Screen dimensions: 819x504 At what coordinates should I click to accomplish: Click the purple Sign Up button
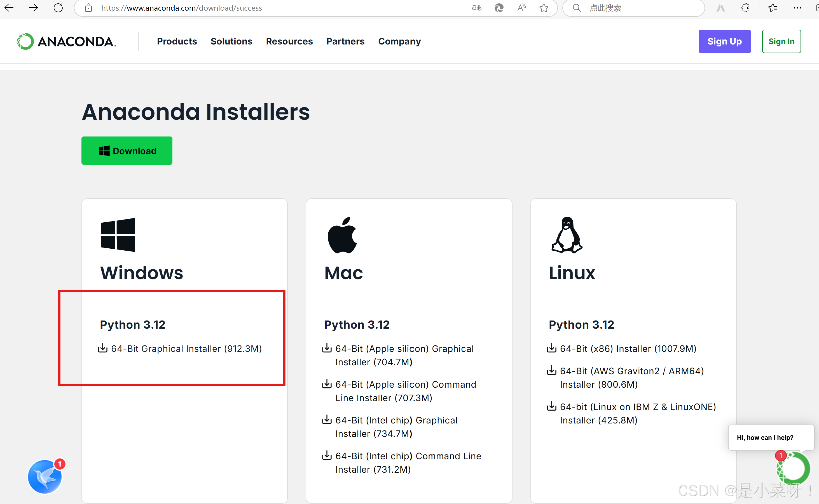click(725, 41)
